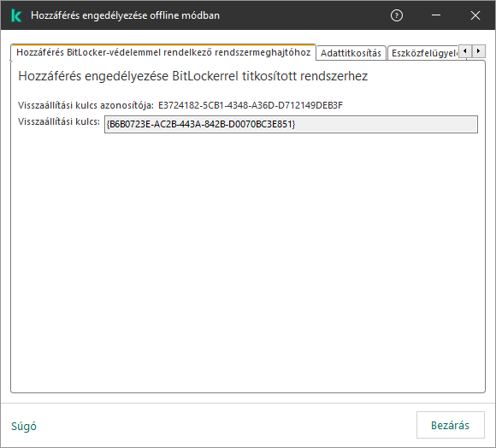496x448 pixels.
Task: Click the window title Hozzáférés engedélyezése offline módban
Action: coord(125,15)
